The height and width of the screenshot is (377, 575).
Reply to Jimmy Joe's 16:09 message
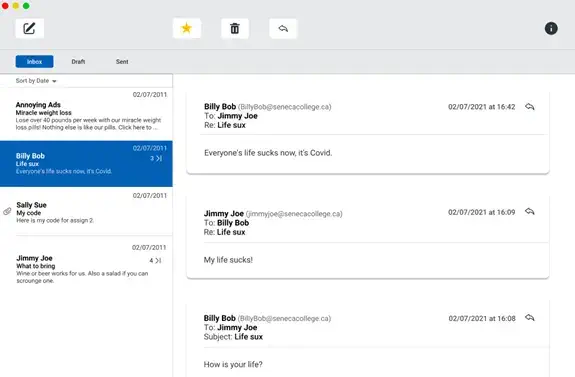[x=530, y=212]
